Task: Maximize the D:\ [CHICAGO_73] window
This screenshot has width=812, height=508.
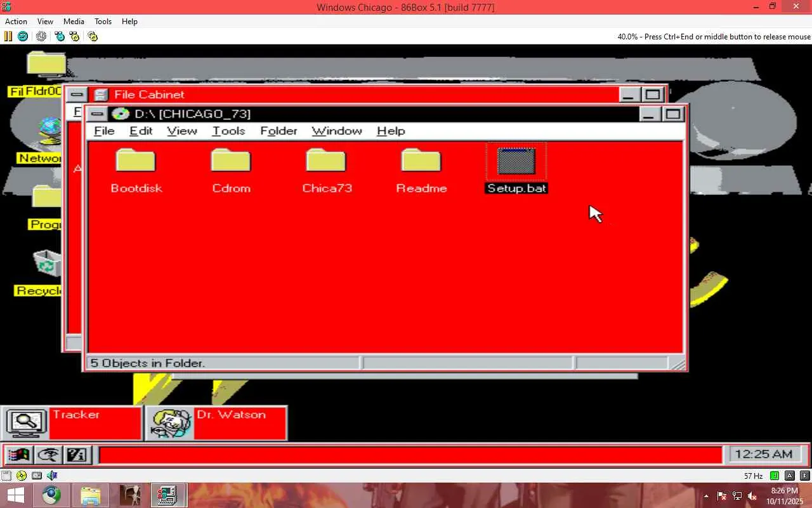Action: click(x=672, y=114)
